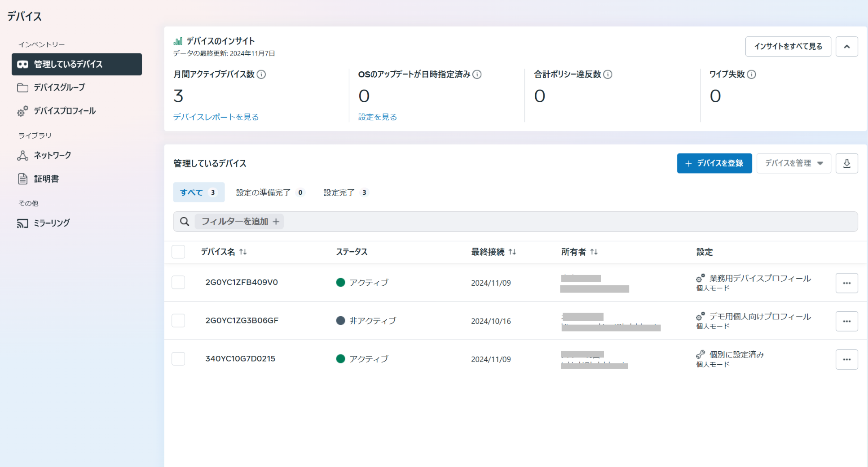Check the box for 2G0YC1ZG3B06GF
Image resolution: width=868 pixels, height=467 pixels.
click(x=178, y=321)
